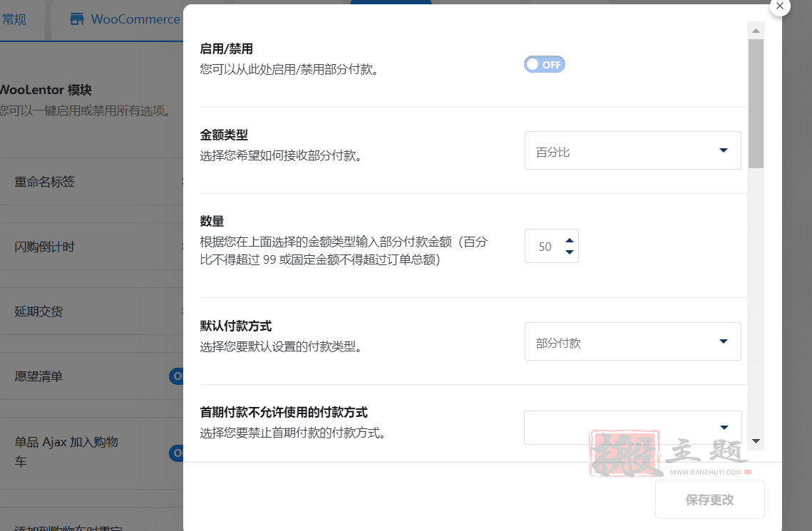Click the WooCommerce store icon
812x531 pixels.
point(77,19)
